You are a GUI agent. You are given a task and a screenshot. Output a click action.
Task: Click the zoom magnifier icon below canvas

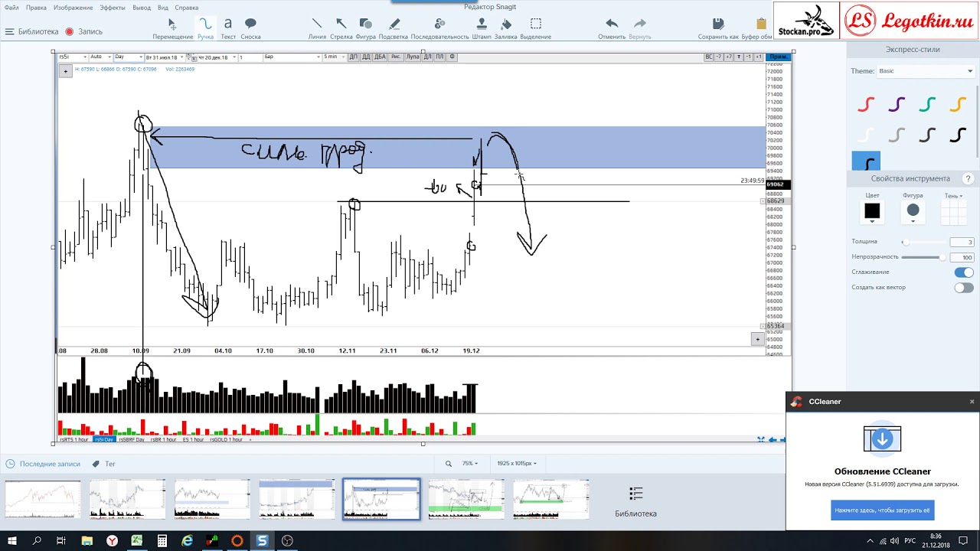[x=449, y=464]
